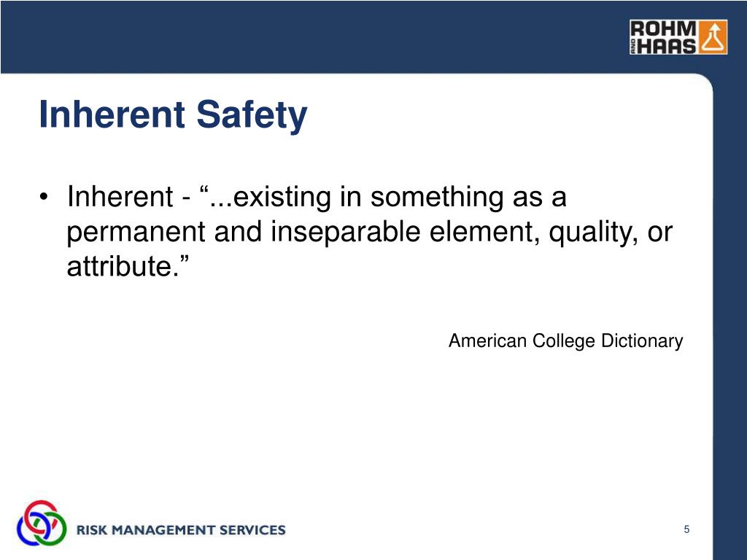Click the green ring in the logo
Viewport: 747px width, 560px height.
click(50, 529)
